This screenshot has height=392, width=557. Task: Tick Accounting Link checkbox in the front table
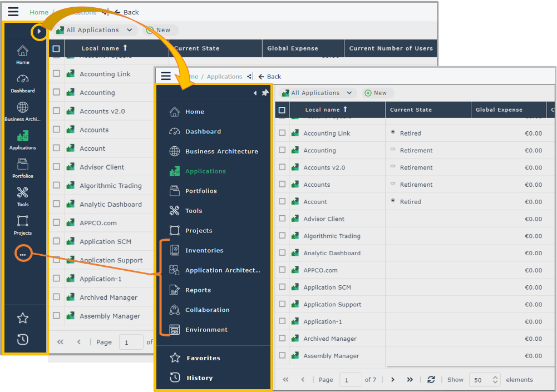coord(282,133)
